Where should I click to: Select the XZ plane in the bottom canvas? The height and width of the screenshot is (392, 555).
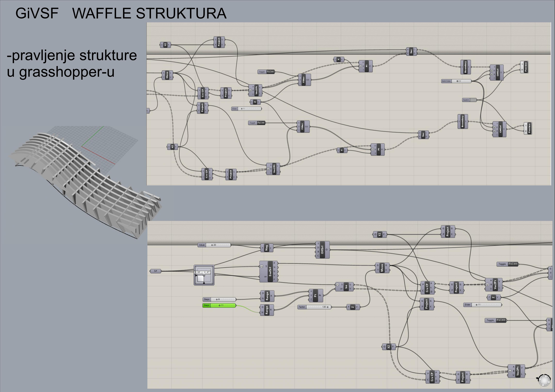(389, 347)
